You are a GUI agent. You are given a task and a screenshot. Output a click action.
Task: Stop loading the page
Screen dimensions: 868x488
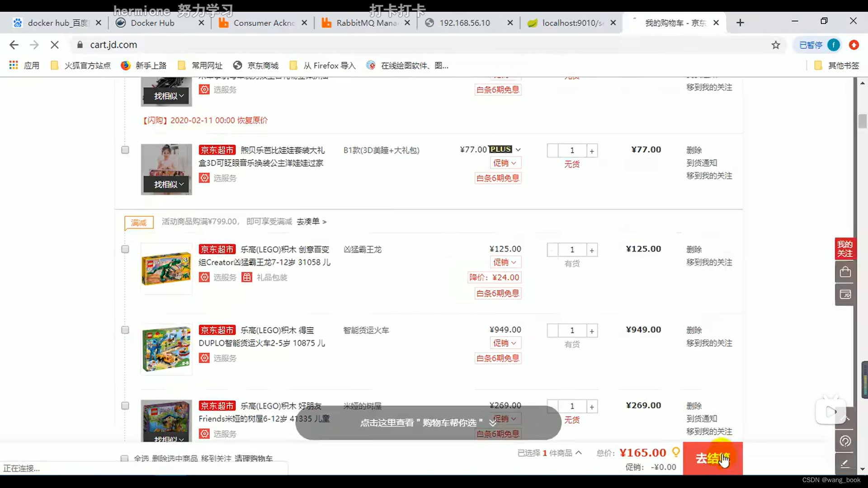coord(54,45)
